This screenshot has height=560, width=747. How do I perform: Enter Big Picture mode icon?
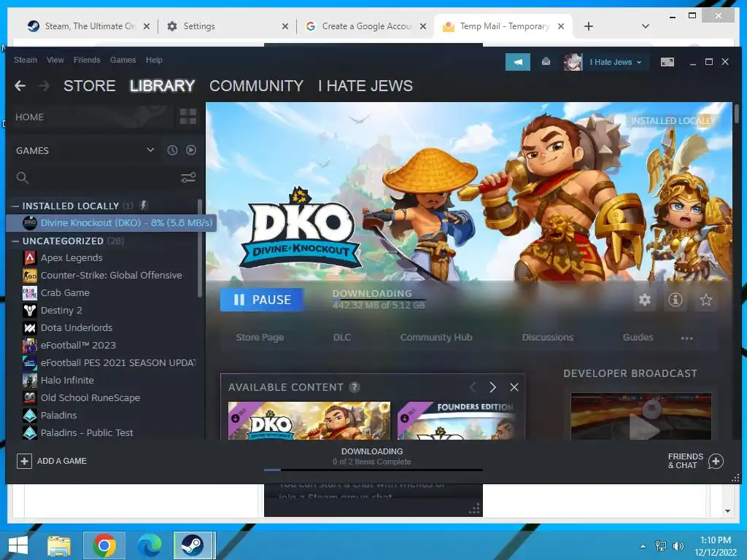(667, 62)
